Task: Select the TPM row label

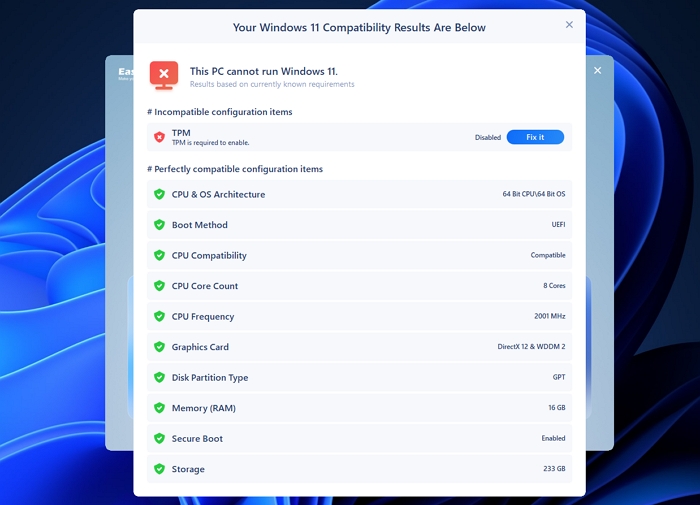Action: click(181, 133)
